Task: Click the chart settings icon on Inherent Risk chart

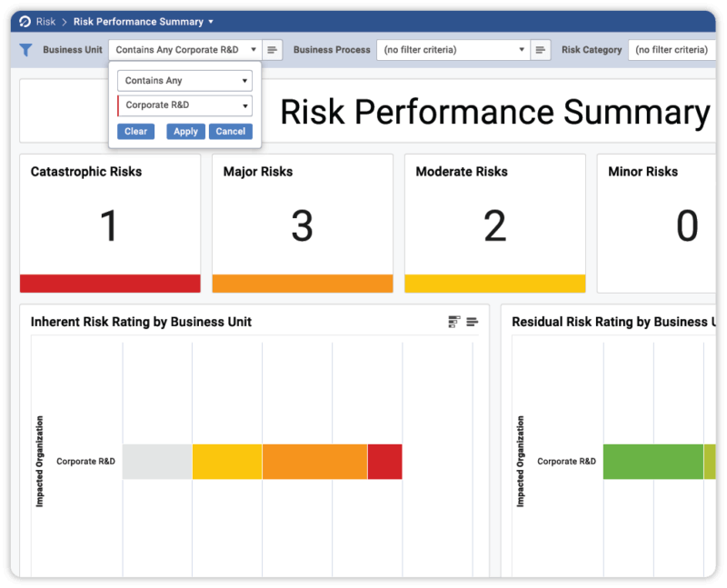Action: [453, 321]
